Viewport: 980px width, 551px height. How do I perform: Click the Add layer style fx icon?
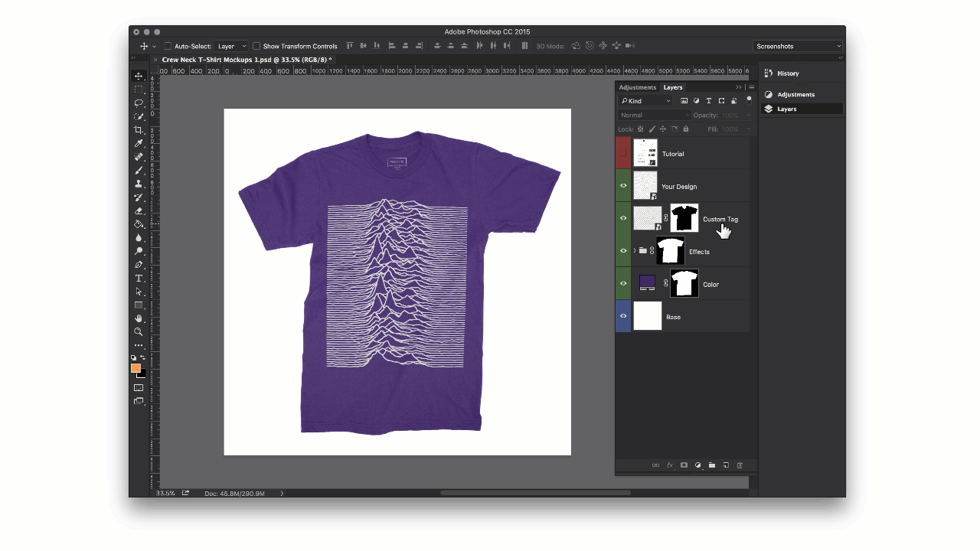(669, 465)
